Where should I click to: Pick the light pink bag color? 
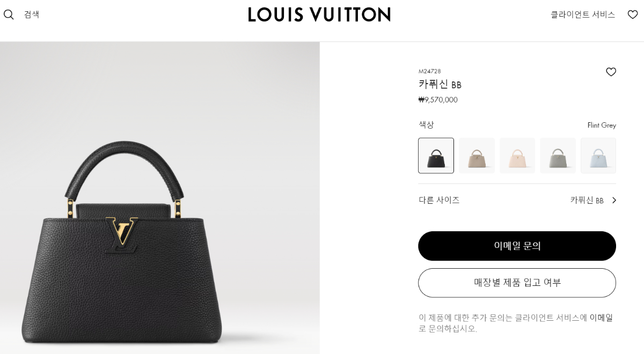click(x=517, y=156)
